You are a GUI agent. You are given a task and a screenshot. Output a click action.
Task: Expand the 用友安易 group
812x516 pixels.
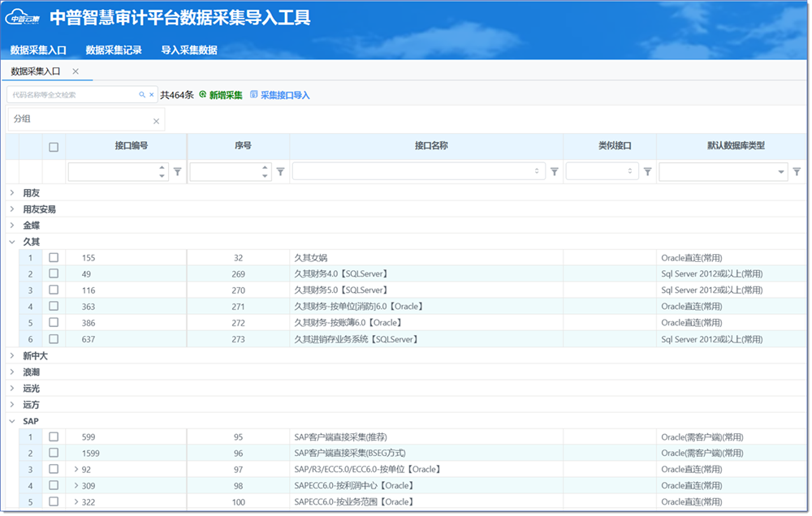click(12, 209)
